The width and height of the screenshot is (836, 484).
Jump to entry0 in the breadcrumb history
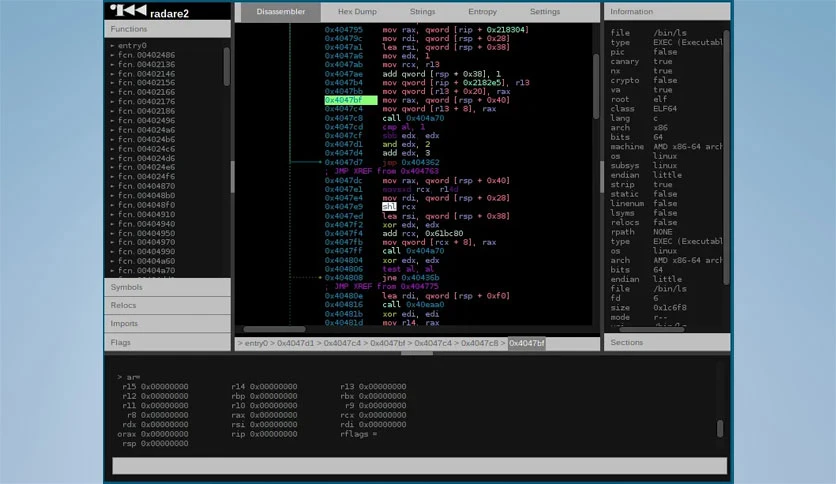[x=256, y=343]
